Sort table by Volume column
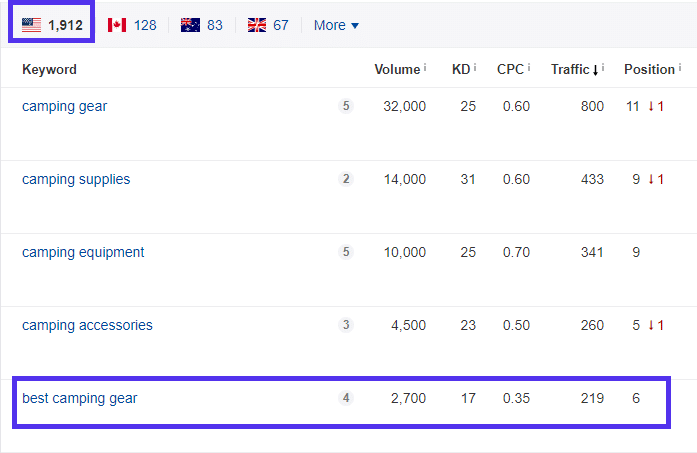This screenshot has height=453, width=697. pyautogui.click(x=397, y=69)
